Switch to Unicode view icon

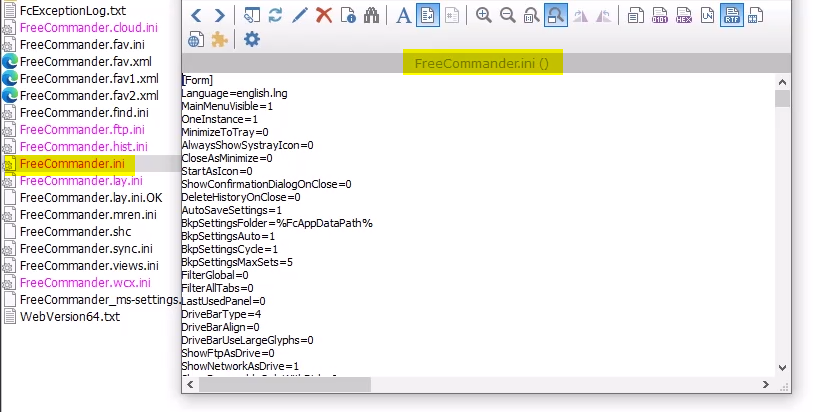707,15
